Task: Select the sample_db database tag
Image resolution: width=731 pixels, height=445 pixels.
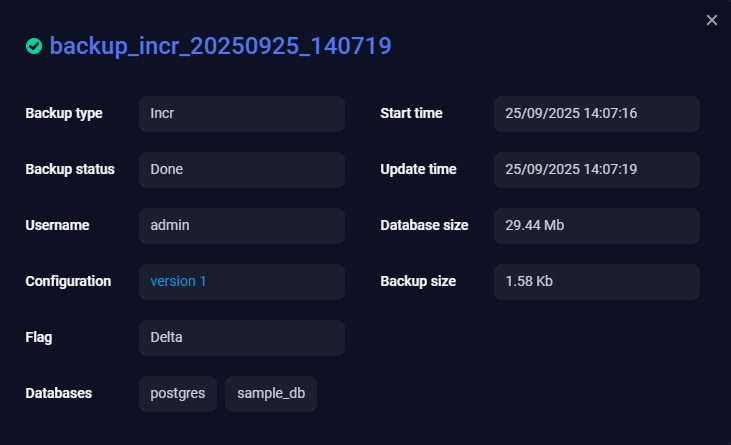Action: (x=271, y=394)
